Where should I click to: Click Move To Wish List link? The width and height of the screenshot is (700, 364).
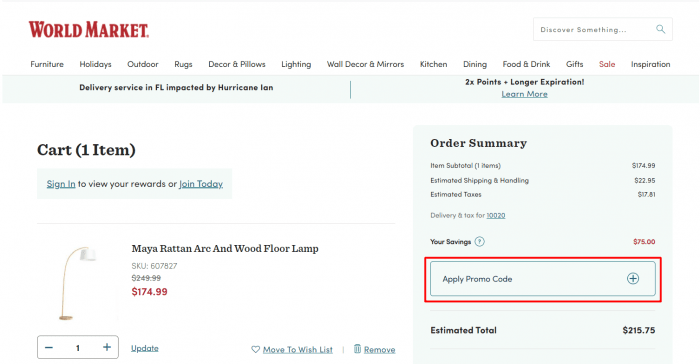point(298,350)
